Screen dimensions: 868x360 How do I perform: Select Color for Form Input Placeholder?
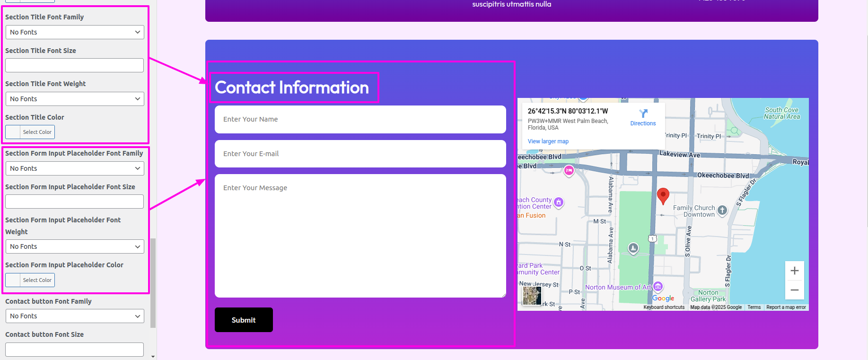click(30, 280)
